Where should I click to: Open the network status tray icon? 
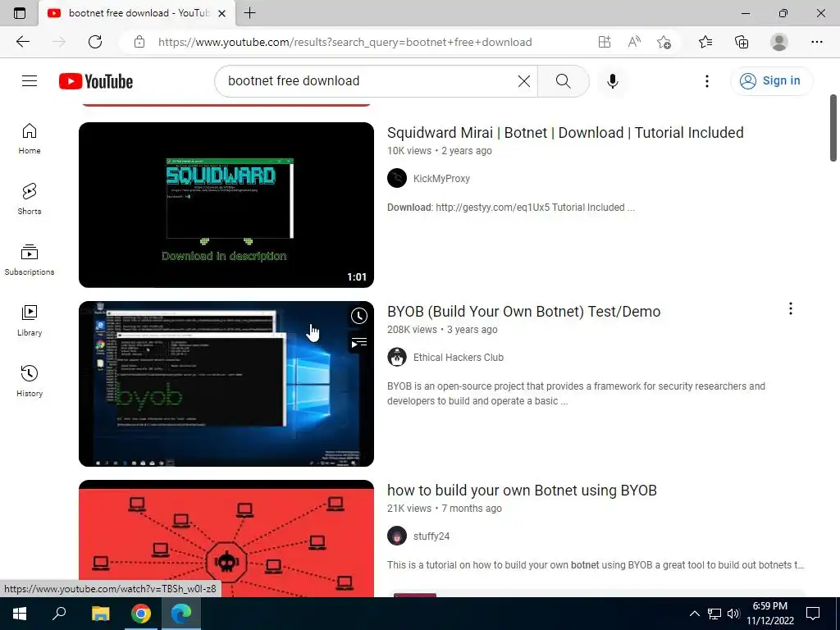[714, 614]
